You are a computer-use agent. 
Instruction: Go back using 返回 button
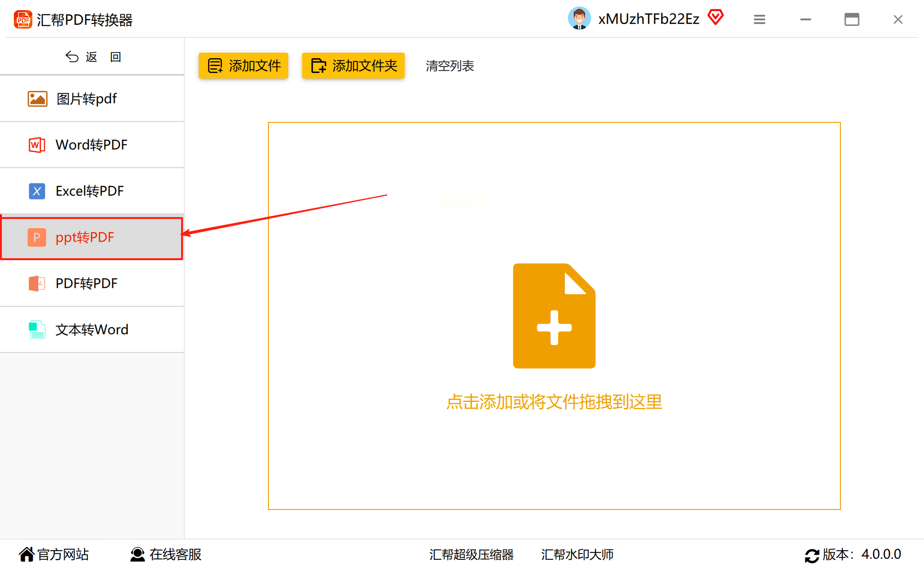(x=92, y=57)
